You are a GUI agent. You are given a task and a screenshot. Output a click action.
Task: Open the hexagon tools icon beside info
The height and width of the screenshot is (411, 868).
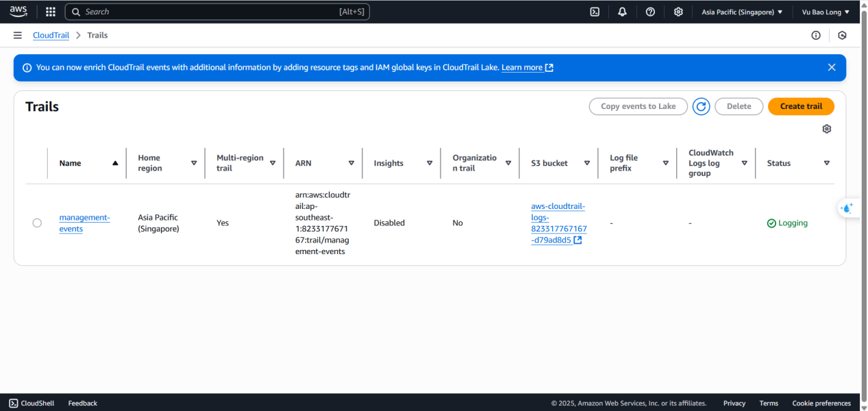pyautogui.click(x=842, y=35)
